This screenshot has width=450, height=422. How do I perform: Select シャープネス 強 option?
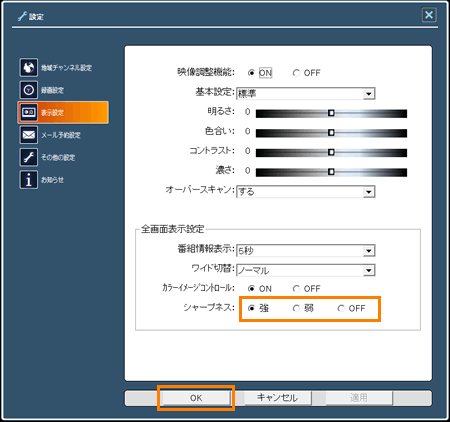(x=251, y=308)
